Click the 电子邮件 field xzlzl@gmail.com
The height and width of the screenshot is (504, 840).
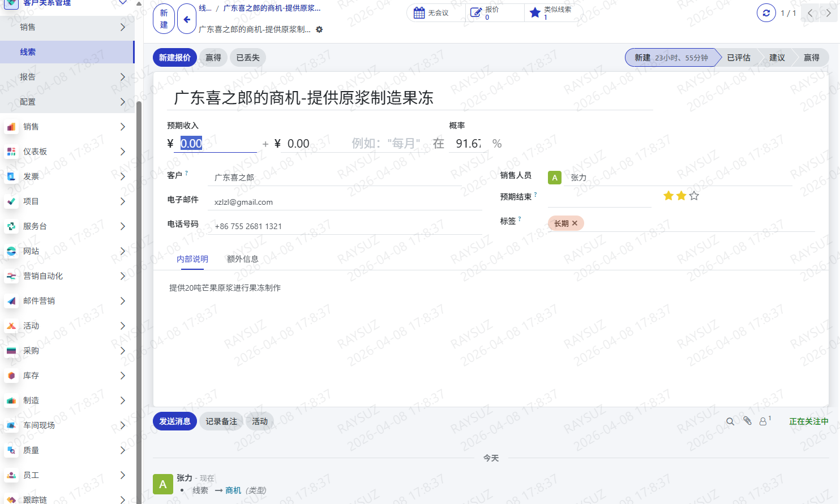coord(345,202)
